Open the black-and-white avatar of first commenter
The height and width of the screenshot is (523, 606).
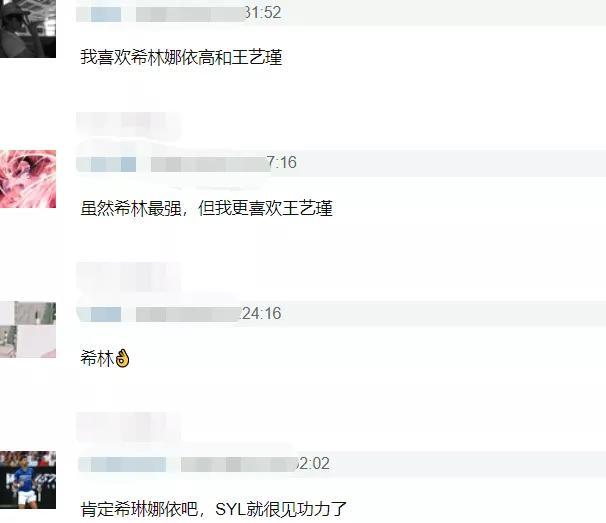point(28,29)
